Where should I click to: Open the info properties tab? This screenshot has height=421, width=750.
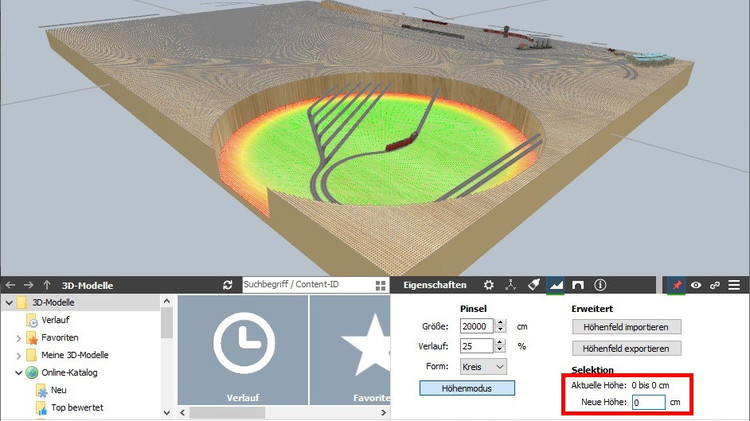tap(600, 285)
